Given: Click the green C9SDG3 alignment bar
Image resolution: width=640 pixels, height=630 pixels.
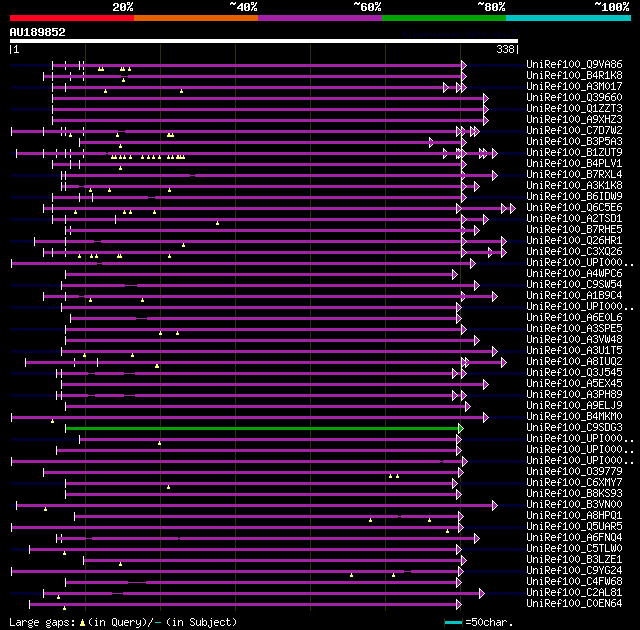Looking at the screenshot, I should 262,428.
